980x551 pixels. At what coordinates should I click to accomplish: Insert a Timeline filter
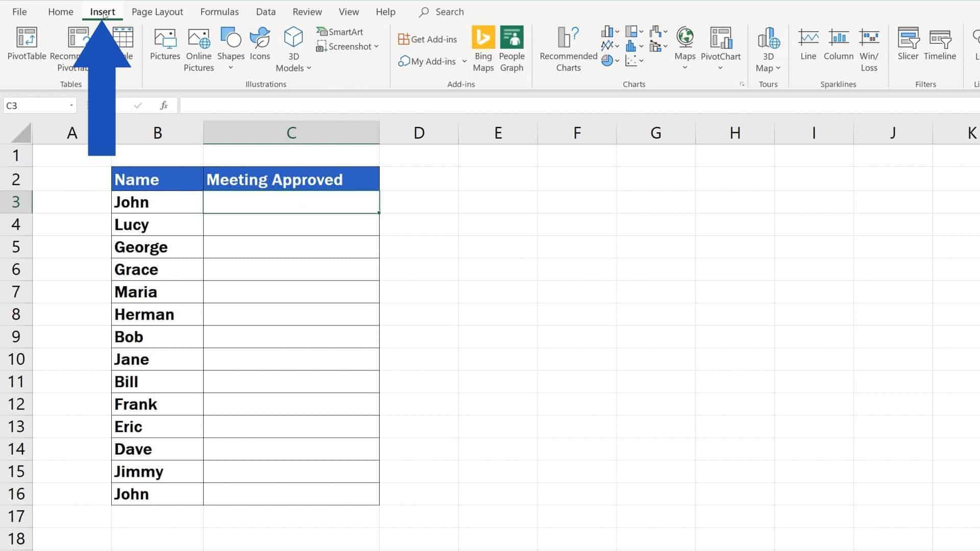point(940,46)
